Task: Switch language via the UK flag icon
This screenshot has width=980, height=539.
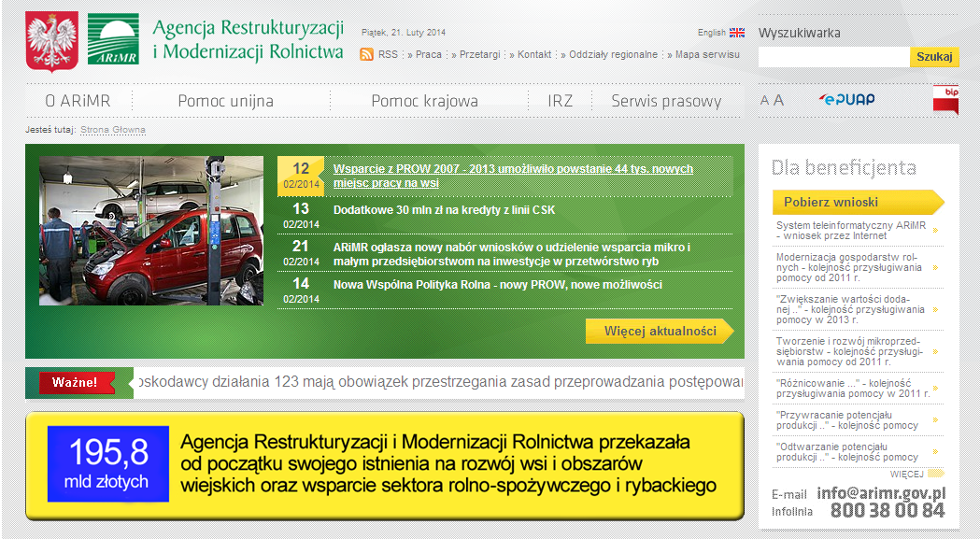Action: coord(737,33)
